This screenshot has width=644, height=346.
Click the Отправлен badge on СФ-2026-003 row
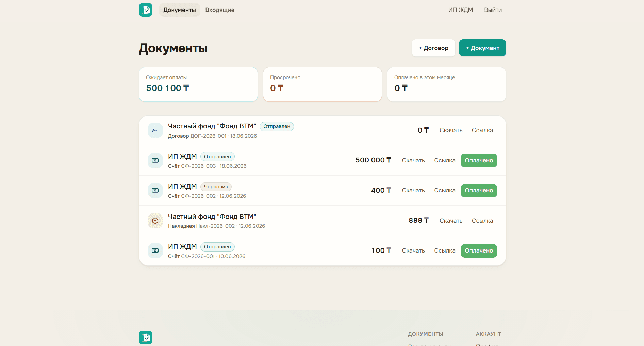point(217,157)
